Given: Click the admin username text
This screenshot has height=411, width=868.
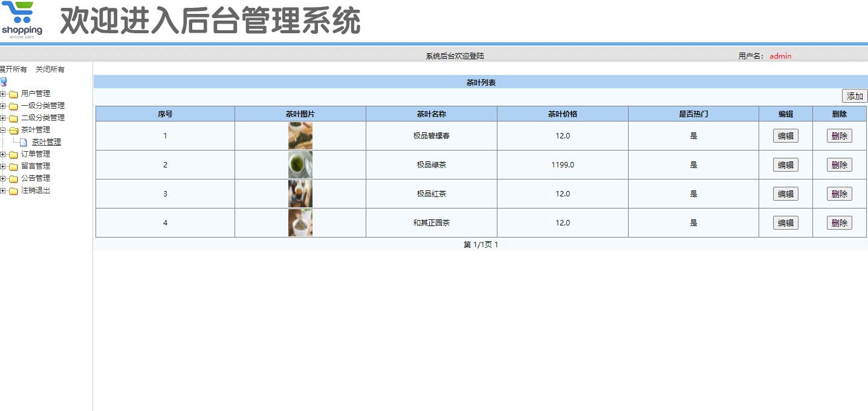Looking at the screenshot, I should click(x=779, y=56).
